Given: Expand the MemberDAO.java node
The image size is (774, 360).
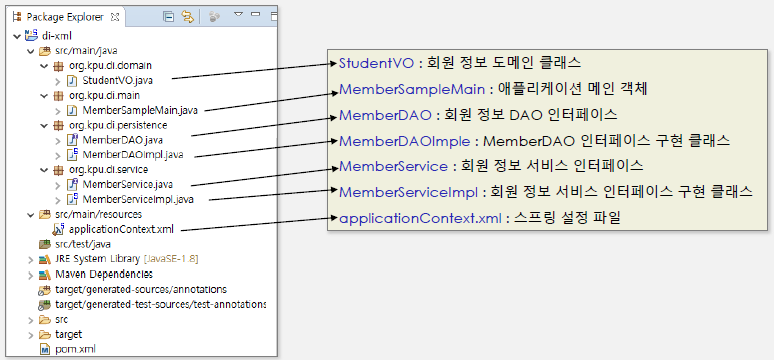Looking at the screenshot, I should pyautogui.click(x=58, y=140).
